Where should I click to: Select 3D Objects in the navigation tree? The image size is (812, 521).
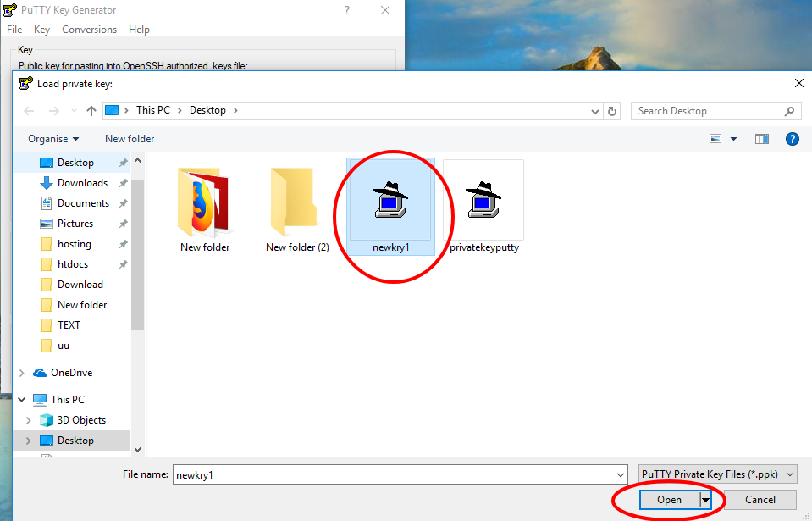pos(81,420)
